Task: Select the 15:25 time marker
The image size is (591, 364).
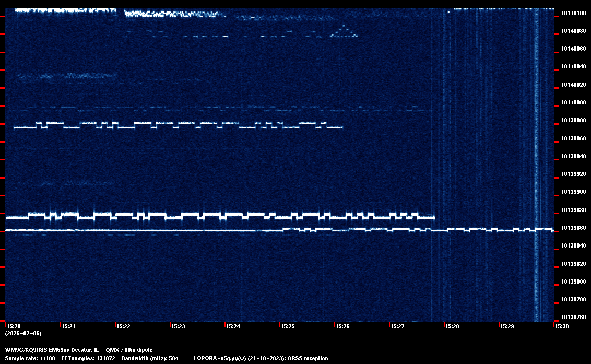Action: tap(288, 326)
